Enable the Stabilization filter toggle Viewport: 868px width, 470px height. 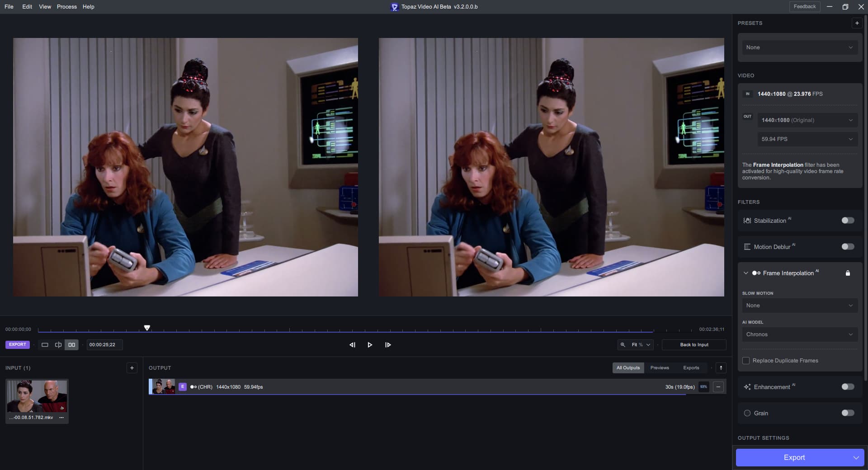point(848,221)
